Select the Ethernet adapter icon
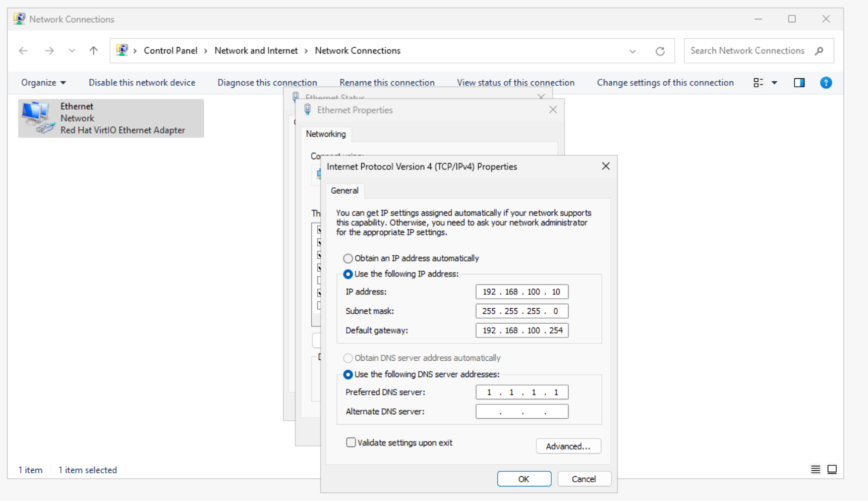Image resolution: width=868 pixels, height=501 pixels. [x=38, y=117]
